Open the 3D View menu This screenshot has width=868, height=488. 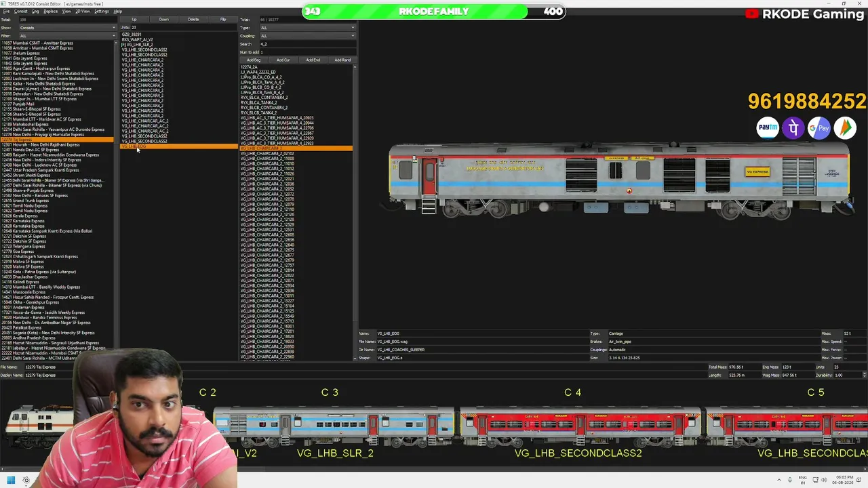82,12
